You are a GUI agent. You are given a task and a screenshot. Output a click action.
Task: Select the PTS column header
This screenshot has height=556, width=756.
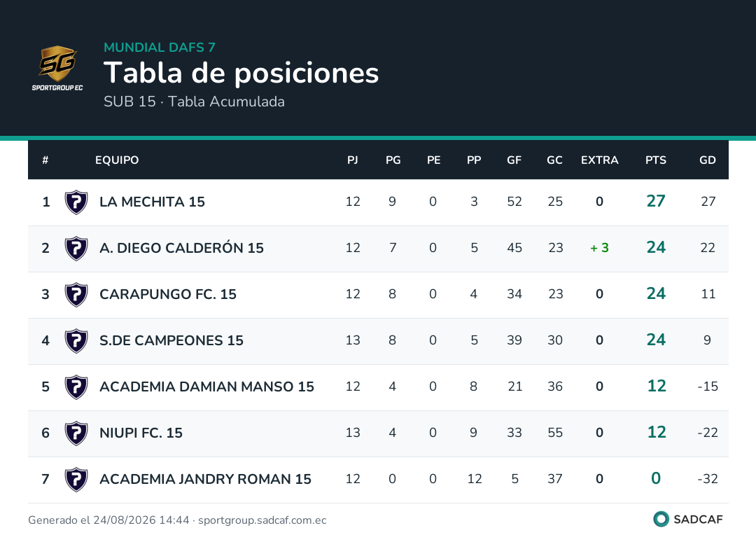[656, 160]
